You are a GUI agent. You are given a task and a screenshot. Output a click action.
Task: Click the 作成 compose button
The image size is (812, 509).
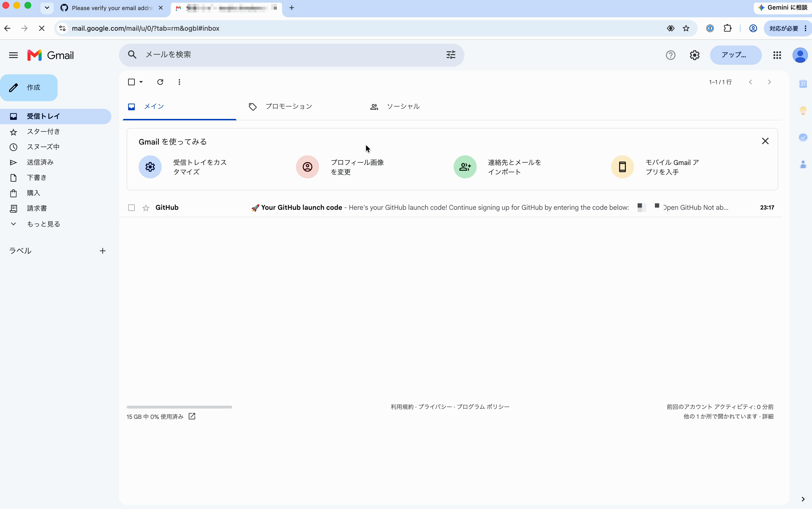click(x=29, y=88)
